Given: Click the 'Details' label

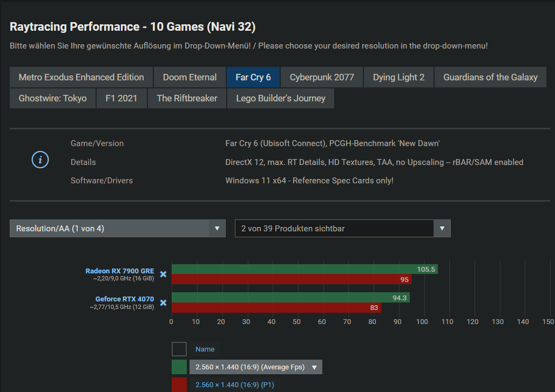Looking at the screenshot, I should pyautogui.click(x=83, y=162).
